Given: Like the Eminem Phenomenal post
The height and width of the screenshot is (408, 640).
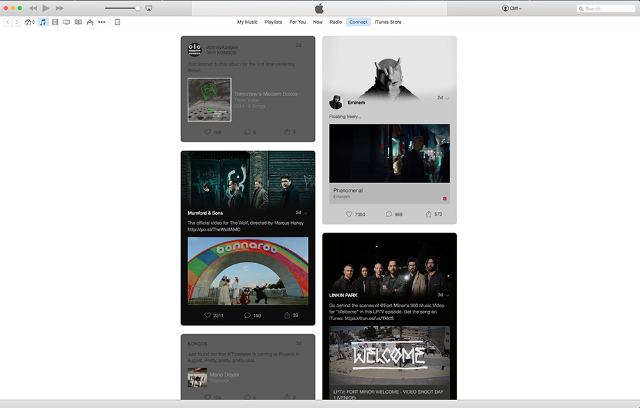Looking at the screenshot, I should click(x=349, y=214).
